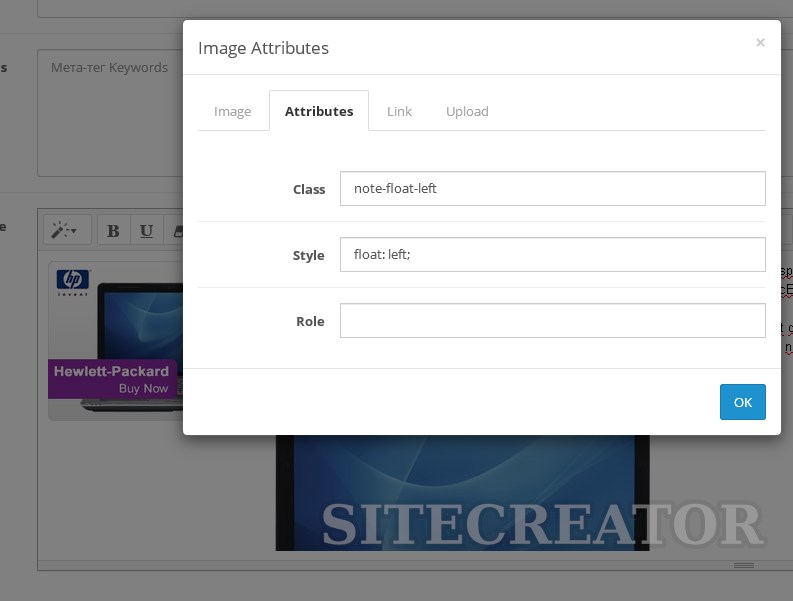Click the editor resize handle at bottom
The height and width of the screenshot is (601, 793).
click(743, 565)
